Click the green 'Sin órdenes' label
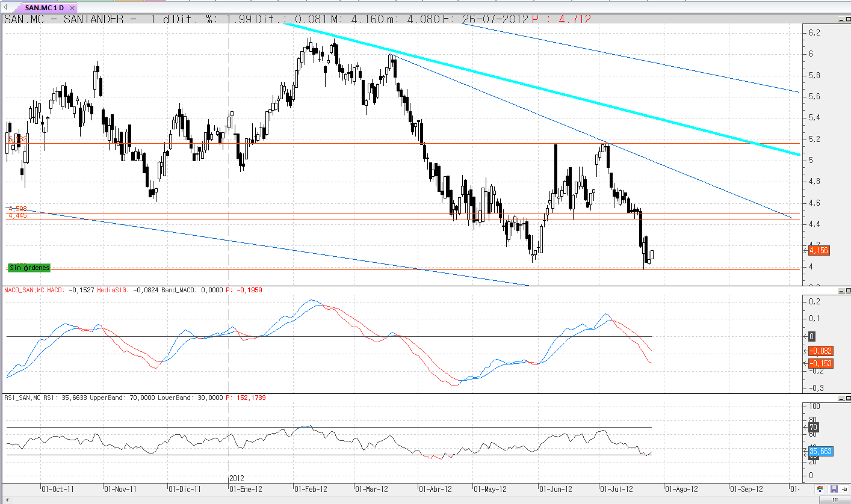851x504 pixels. click(x=29, y=268)
